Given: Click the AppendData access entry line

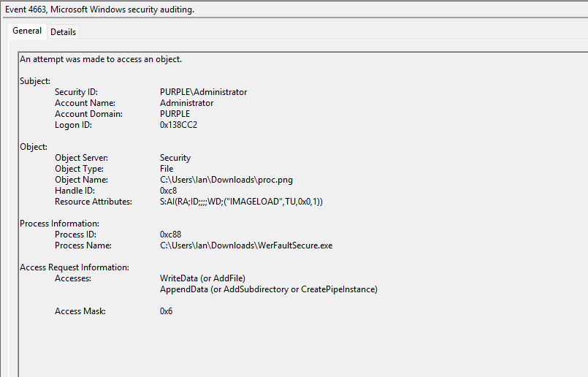Looking at the screenshot, I should (268, 289).
